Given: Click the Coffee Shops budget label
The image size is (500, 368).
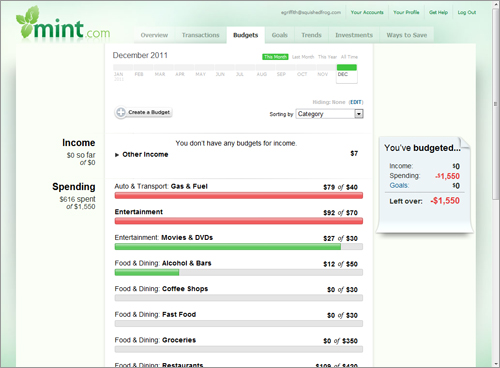Looking at the screenshot, I should point(161,289).
